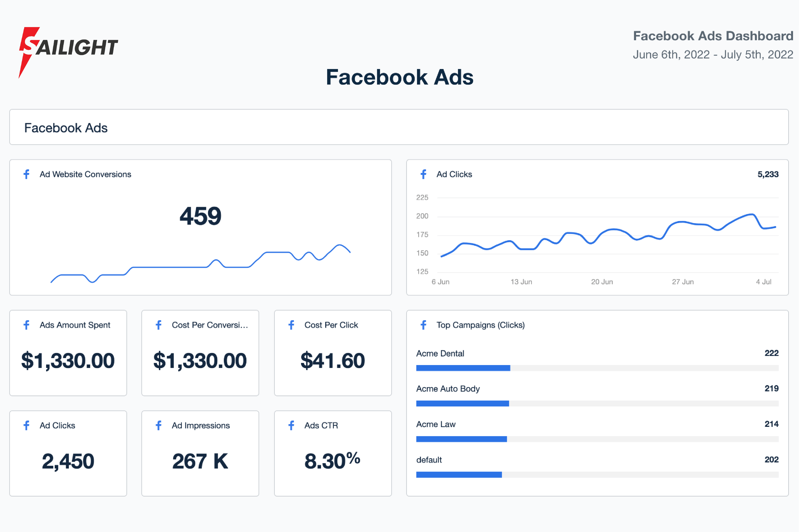Click the Acme Law campaign label
This screenshot has height=532, width=799.
click(x=436, y=424)
